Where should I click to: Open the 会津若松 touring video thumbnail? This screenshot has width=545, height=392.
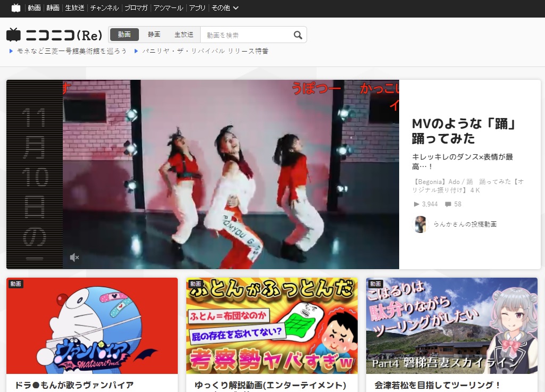[451, 326]
